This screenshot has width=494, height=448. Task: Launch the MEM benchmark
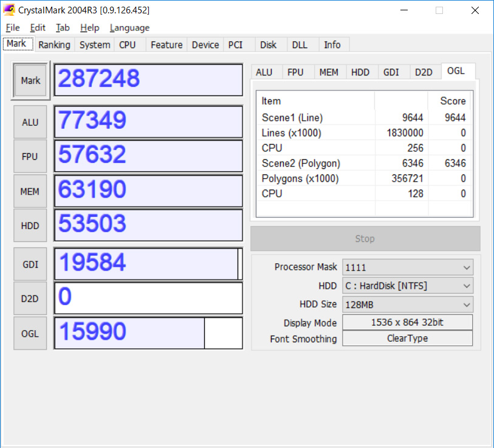pyautogui.click(x=30, y=191)
